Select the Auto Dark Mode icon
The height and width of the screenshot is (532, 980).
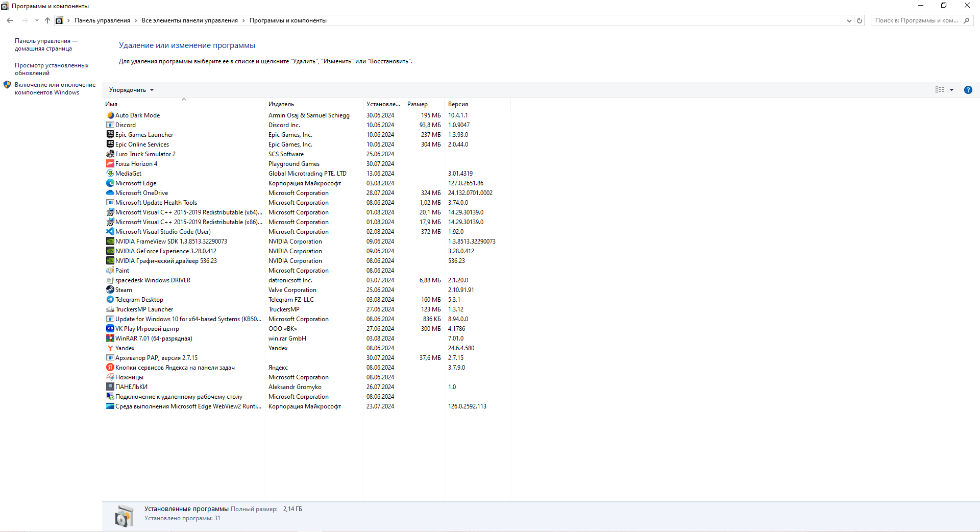[x=110, y=115]
